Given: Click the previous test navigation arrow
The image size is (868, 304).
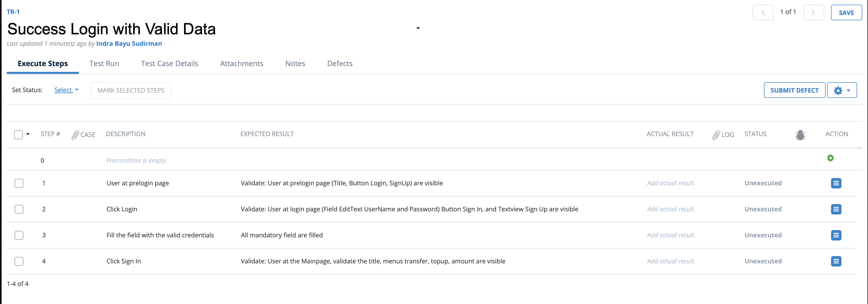Looking at the screenshot, I should [763, 12].
